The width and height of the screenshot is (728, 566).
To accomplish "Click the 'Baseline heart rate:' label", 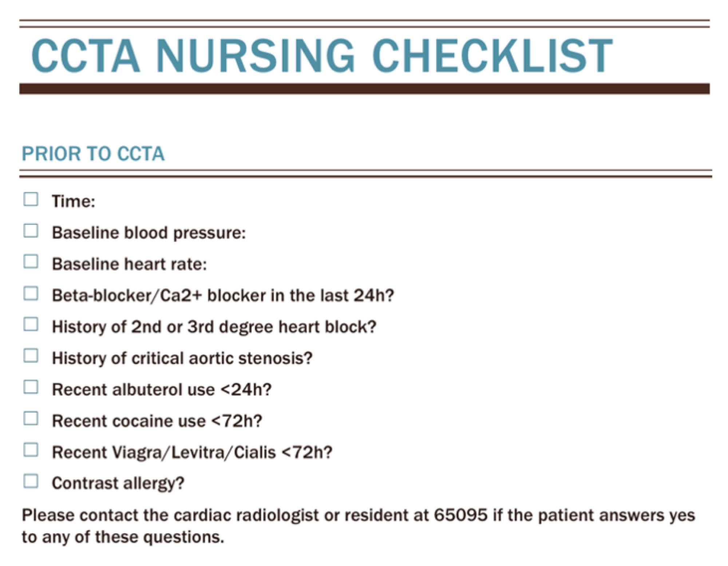I will (x=129, y=264).
